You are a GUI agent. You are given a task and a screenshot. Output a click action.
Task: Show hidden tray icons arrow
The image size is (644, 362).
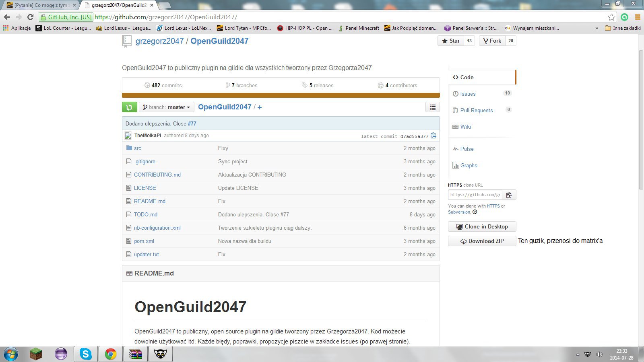click(x=578, y=354)
